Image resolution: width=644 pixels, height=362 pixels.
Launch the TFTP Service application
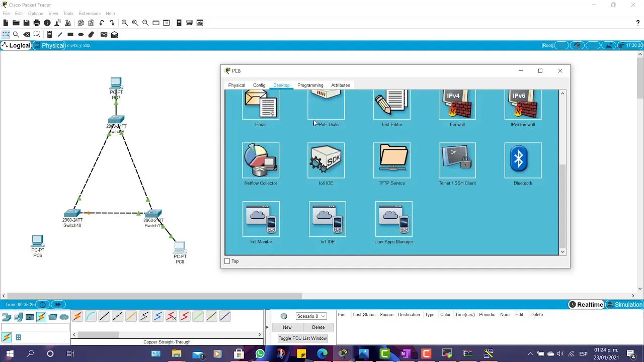click(391, 160)
